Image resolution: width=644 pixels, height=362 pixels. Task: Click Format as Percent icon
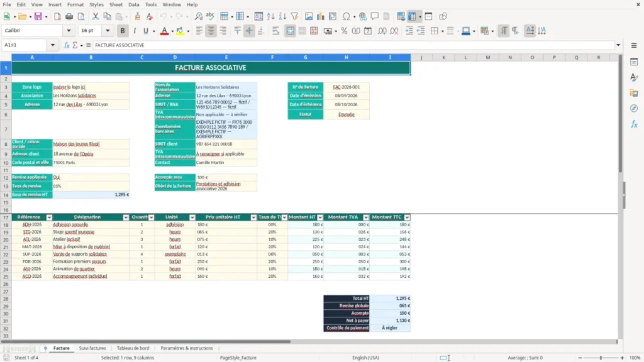[x=344, y=31]
